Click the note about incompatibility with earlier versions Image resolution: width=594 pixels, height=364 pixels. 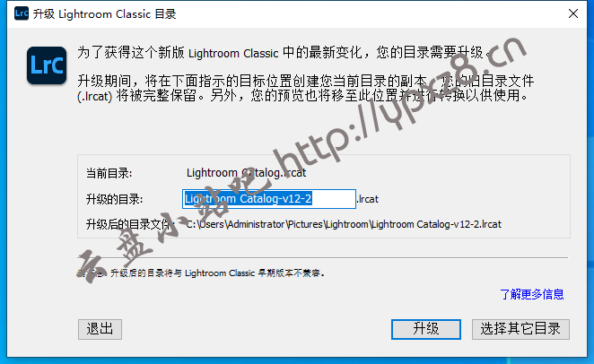click(x=201, y=273)
